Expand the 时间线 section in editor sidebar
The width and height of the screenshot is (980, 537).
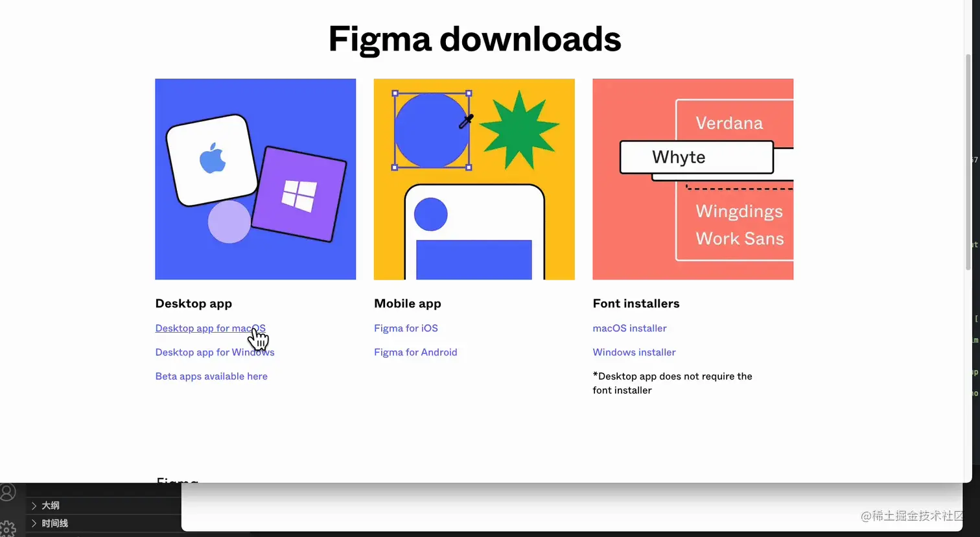[x=104, y=523]
